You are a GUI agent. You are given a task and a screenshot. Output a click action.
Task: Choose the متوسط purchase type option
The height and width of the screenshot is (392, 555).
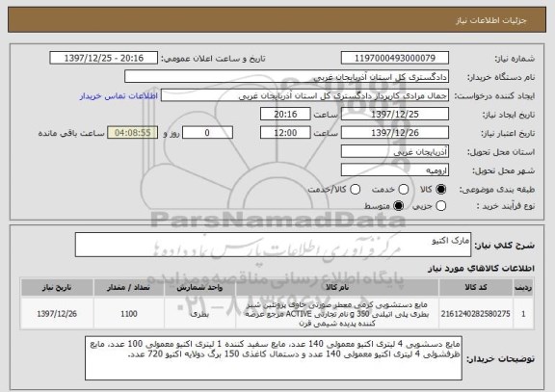point(398,205)
